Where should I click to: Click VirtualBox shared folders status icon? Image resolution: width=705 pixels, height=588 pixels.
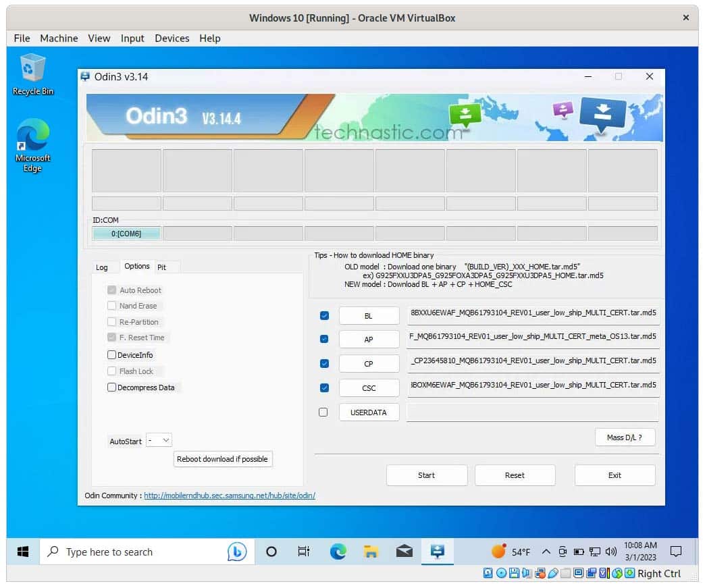(566, 573)
